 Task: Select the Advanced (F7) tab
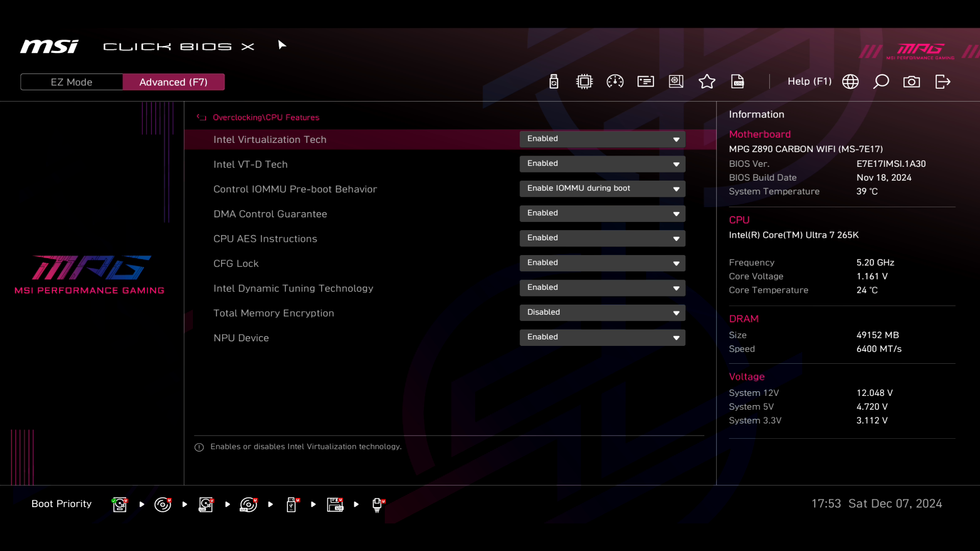coord(174,82)
